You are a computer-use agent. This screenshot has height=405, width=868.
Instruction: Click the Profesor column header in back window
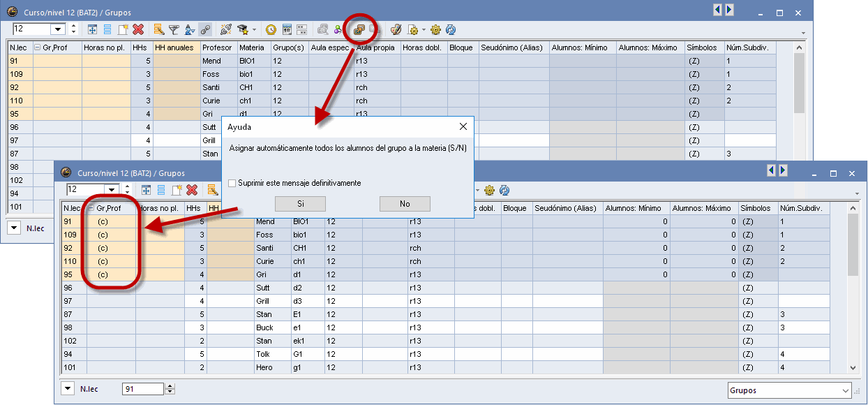tap(218, 47)
